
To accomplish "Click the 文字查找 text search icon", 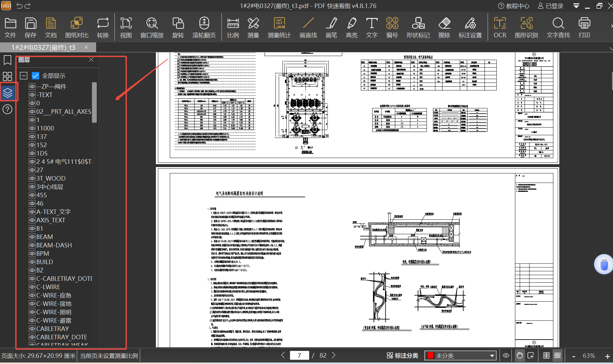I will pos(558,28).
